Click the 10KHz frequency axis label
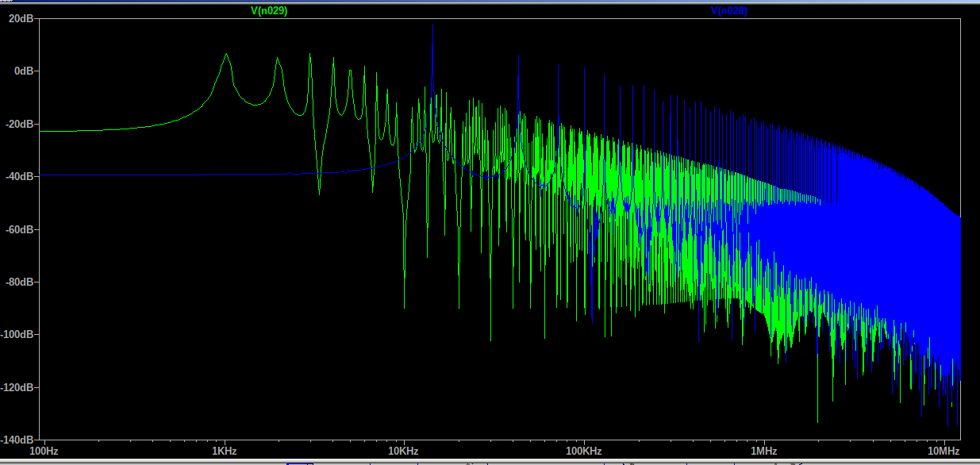Viewport: 980px width, 465px height. pyautogui.click(x=403, y=452)
